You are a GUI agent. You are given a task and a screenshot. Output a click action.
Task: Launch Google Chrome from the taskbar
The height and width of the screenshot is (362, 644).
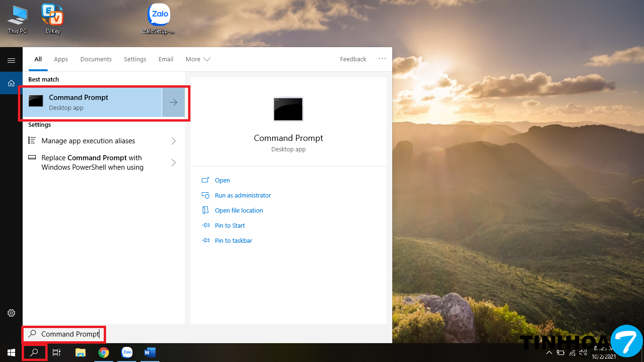tap(104, 353)
